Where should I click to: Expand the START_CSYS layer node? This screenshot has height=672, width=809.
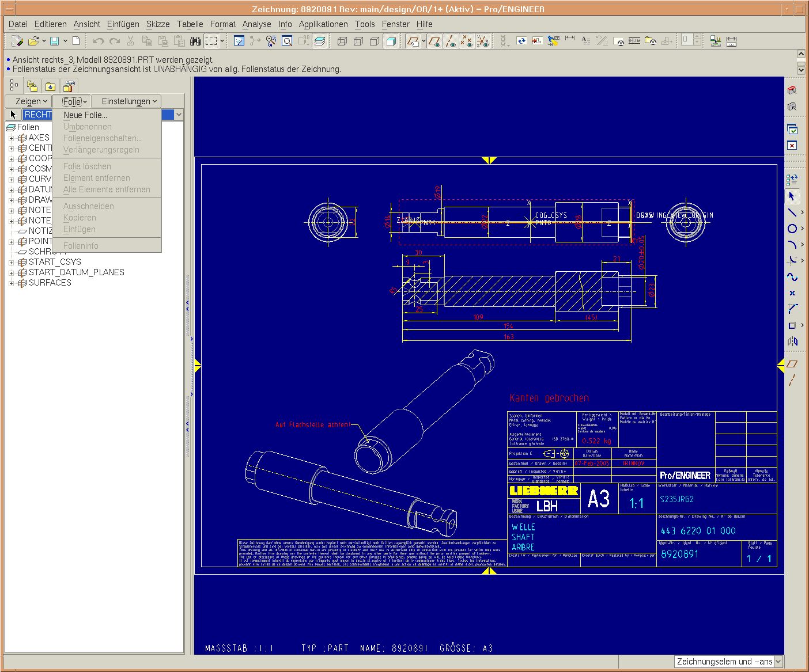[x=11, y=263]
